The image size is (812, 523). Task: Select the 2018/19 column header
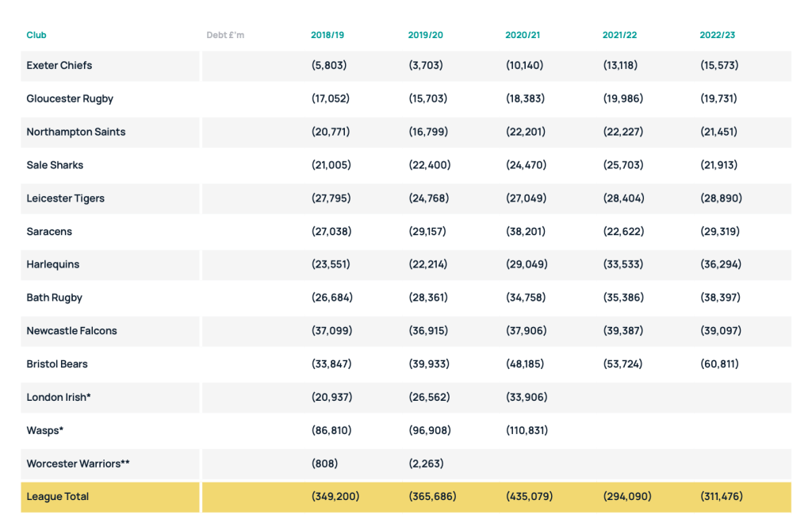[x=327, y=35]
